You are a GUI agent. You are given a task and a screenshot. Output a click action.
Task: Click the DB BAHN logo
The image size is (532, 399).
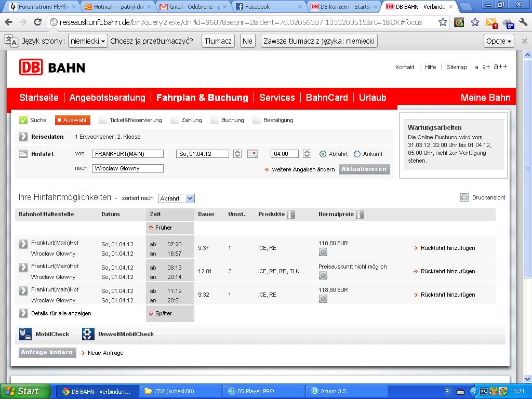(x=52, y=67)
